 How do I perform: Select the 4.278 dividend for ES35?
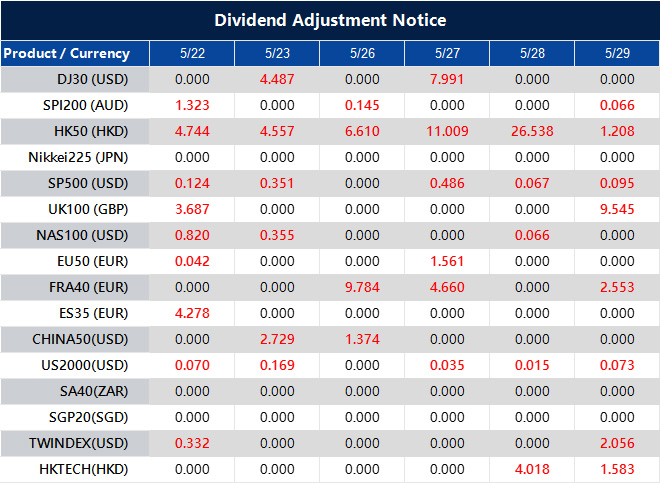coord(191,313)
